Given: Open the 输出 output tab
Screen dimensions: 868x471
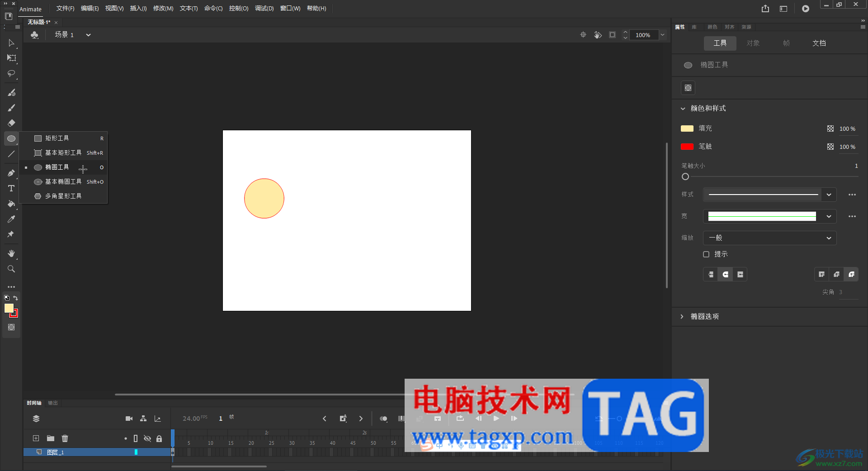Looking at the screenshot, I should point(53,403).
